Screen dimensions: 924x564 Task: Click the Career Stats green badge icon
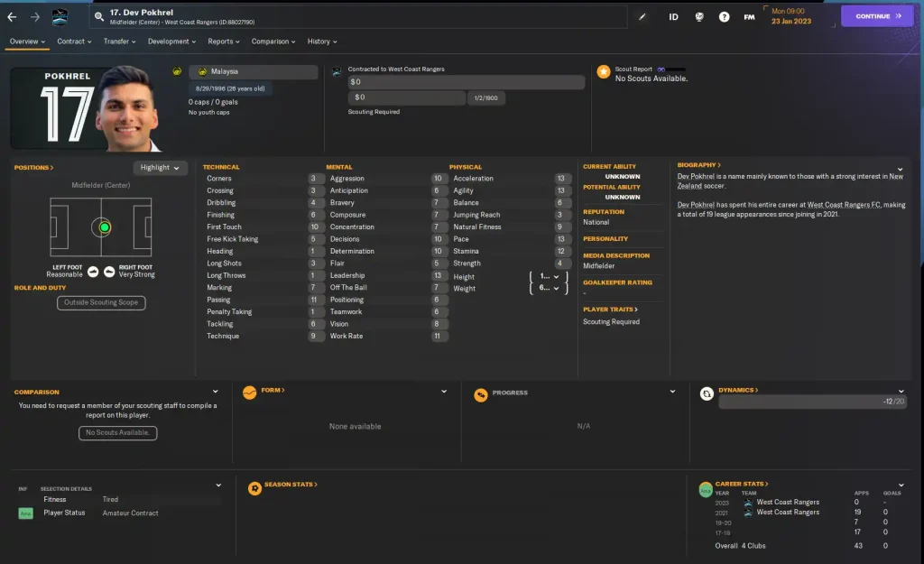click(706, 489)
